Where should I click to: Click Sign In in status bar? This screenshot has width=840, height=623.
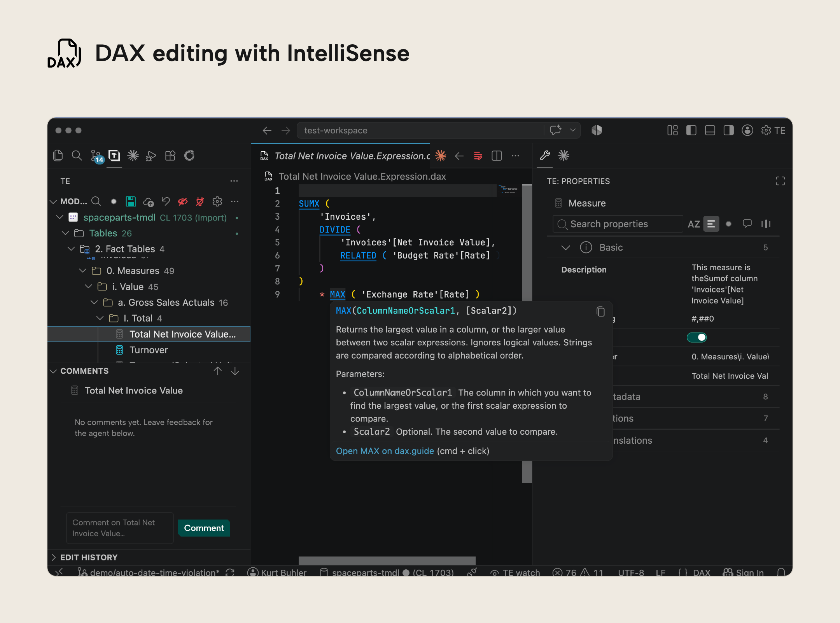744,572
